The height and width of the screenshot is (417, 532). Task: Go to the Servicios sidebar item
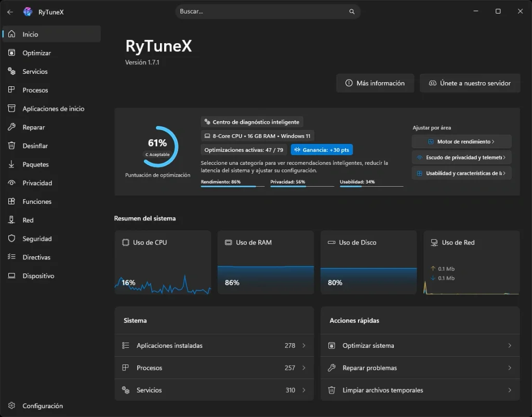[x=51, y=71]
